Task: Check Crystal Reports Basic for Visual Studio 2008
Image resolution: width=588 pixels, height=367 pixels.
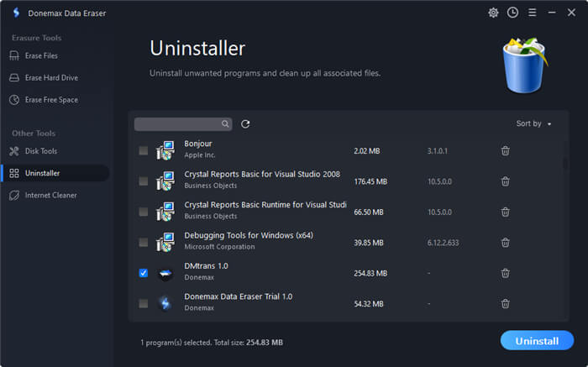Action: click(x=144, y=181)
